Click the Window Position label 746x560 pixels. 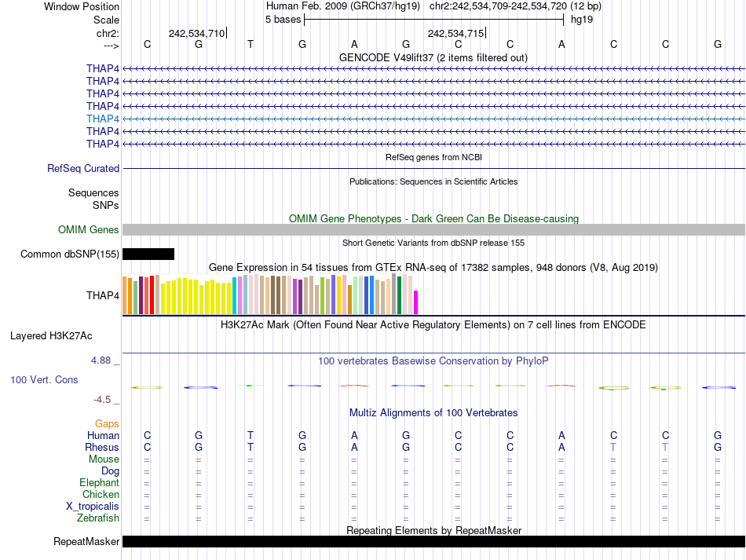click(x=82, y=6)
